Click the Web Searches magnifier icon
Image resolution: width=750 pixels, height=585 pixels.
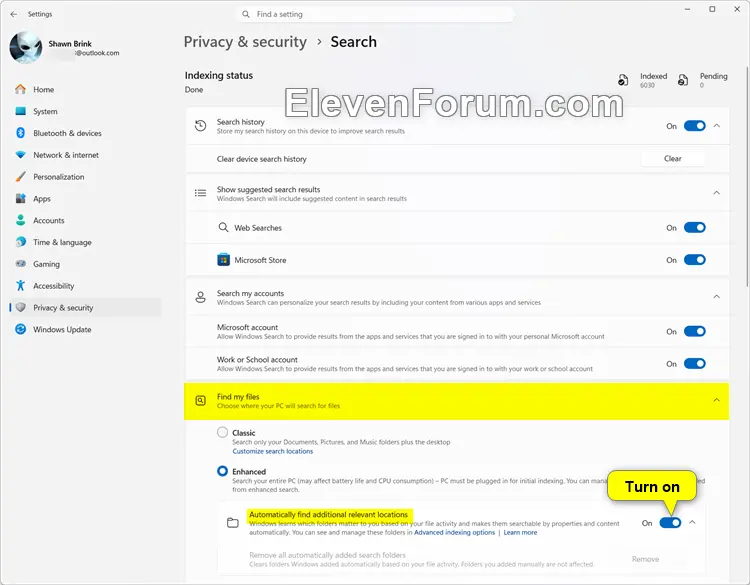223,227
